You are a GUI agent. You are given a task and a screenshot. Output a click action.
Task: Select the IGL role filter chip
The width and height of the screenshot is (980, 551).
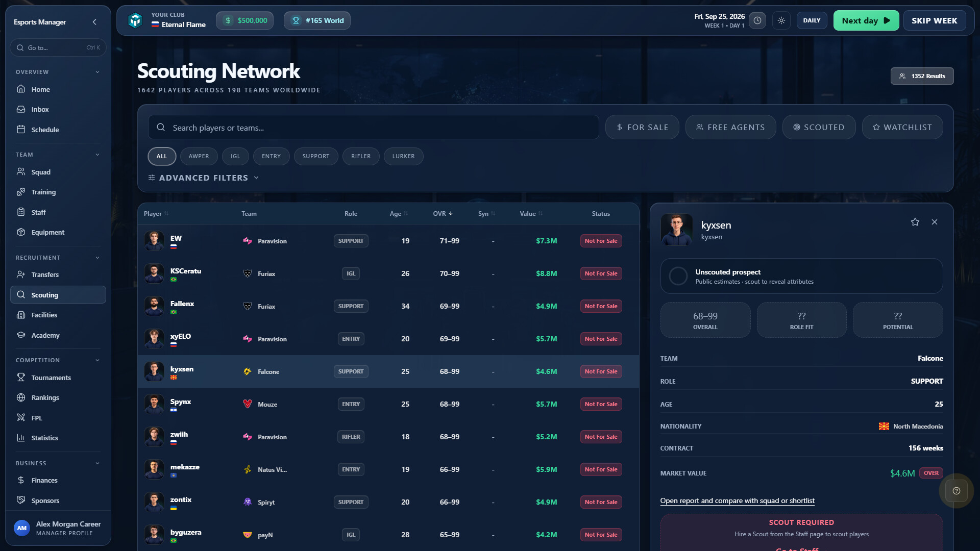(235, 156)
